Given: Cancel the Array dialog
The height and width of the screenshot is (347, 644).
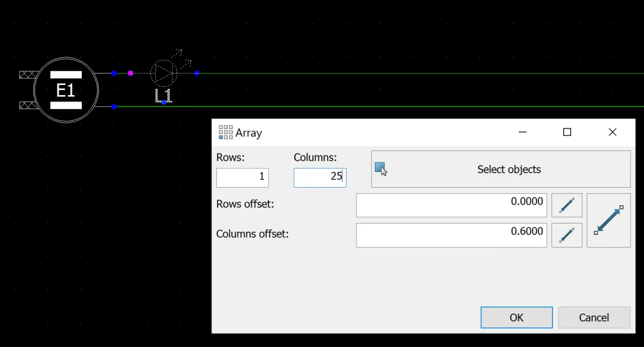Looking at the screenshot, I should (x=594, y=317).
